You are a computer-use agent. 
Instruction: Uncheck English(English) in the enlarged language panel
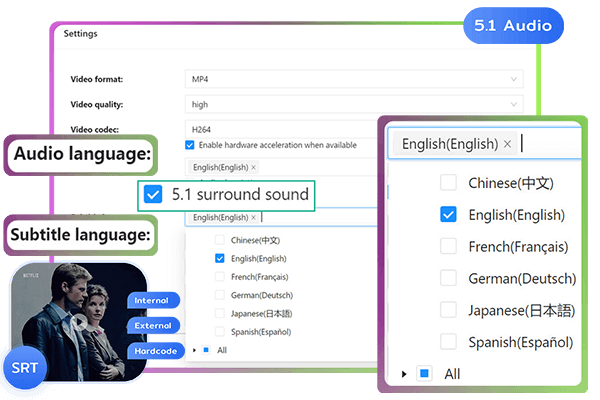tap(448, 215)
